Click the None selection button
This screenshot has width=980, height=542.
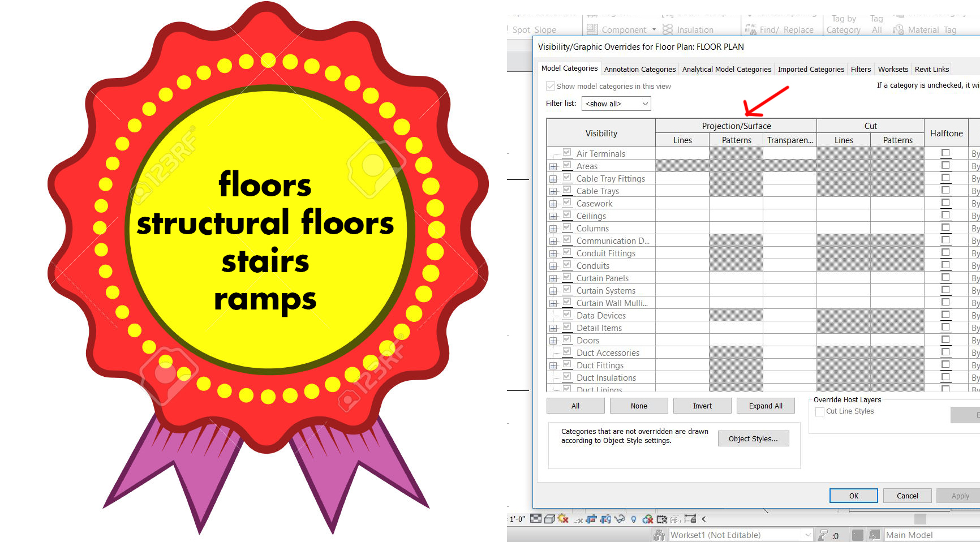[x=639, y=406]
